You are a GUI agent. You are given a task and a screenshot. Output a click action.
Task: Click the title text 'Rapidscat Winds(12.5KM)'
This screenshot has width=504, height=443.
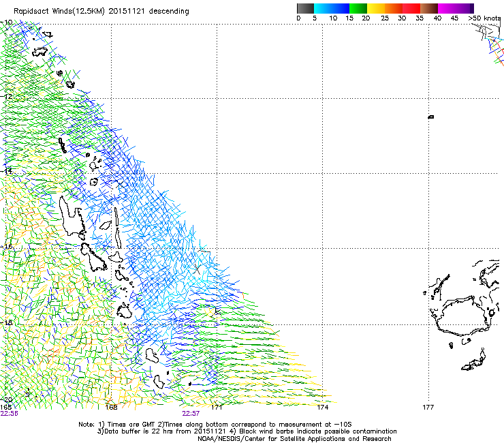tap(59, 12)
